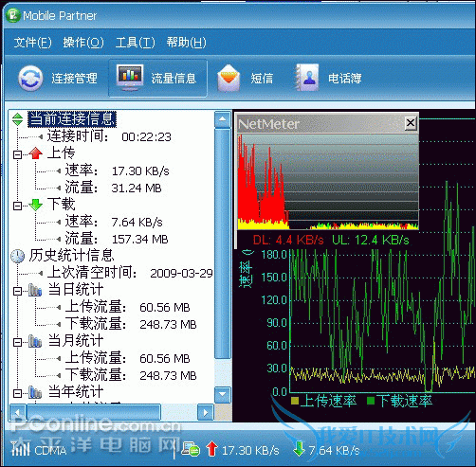This screenshot has width=476, height=467.
Task: Click the bar chart icon beside 当年统计
Action: pos(35,392)
